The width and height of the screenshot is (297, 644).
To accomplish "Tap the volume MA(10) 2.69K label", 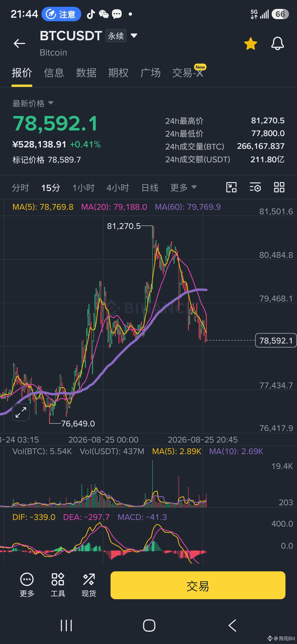I will pos(236,451).
